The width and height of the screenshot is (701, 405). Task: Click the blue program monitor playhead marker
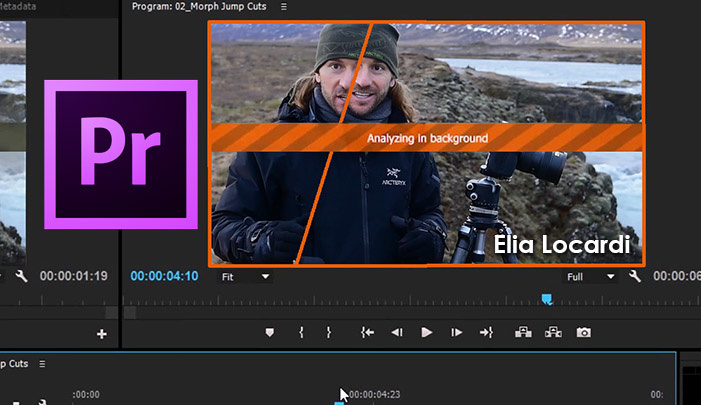[x=547, y=299]
